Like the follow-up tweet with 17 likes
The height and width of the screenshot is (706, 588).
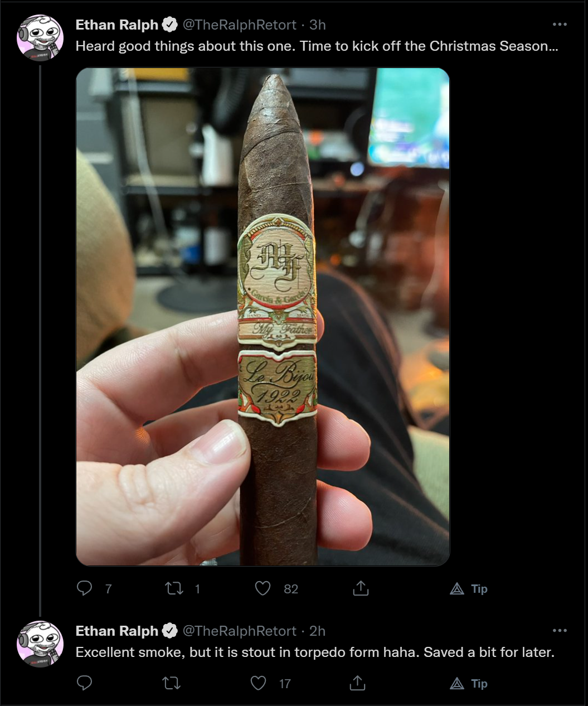258,683
